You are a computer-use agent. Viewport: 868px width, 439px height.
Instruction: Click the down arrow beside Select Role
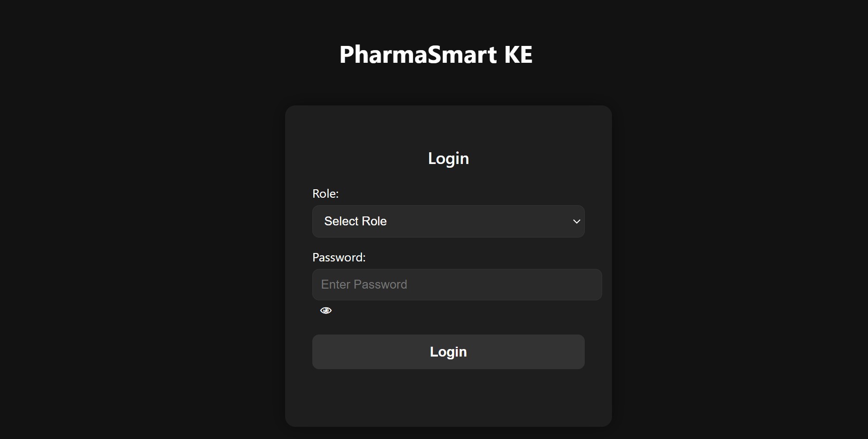[576, 221]
